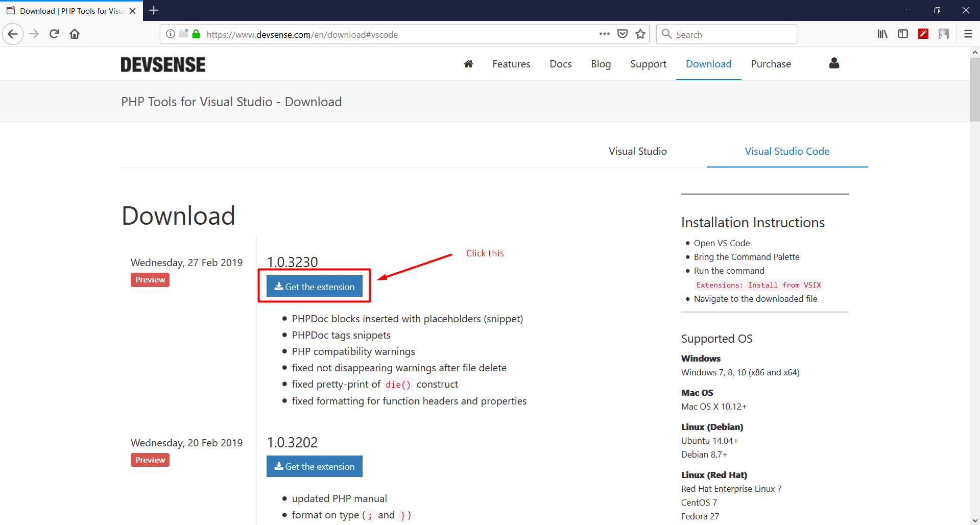Click the browser forward arrow
This screenshot has height=525, width=980.
(x=34, y=34)
